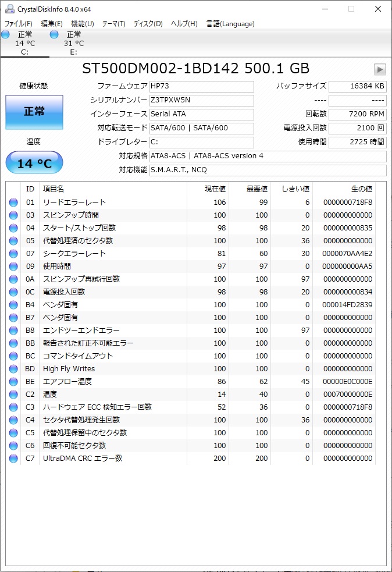Click the 正常 health status button
This screenshot has width=392, height=572.
(x=34, y=112)
